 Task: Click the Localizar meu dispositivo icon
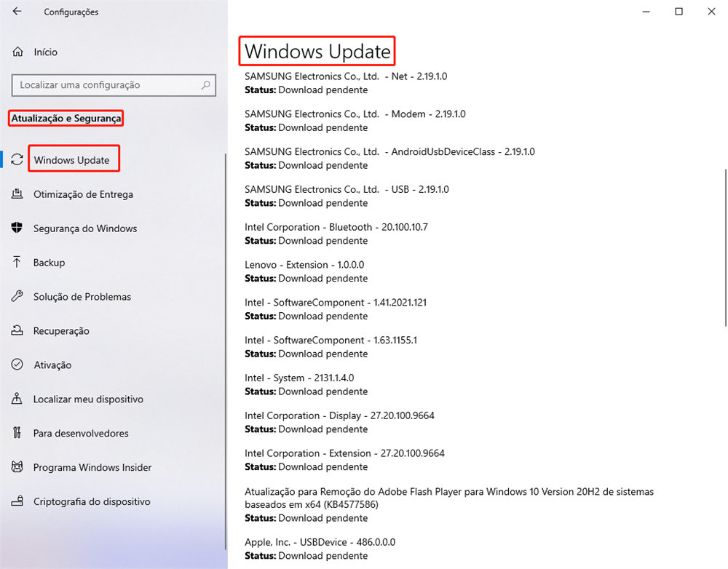coord(17,399)
